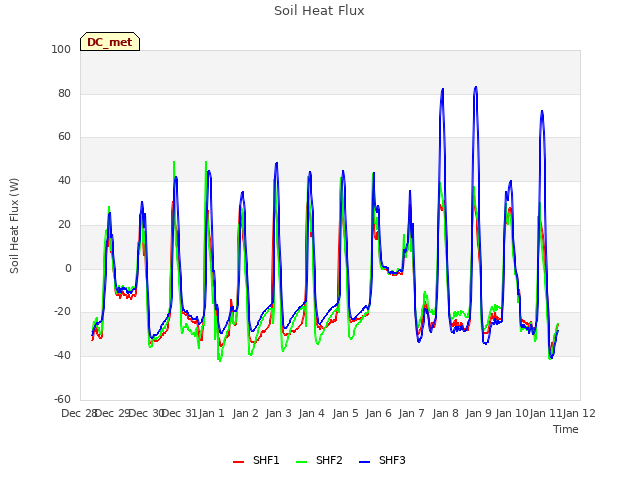
Task: Click the Jan 4 x-axis label
Action: (x=312, y=413)
